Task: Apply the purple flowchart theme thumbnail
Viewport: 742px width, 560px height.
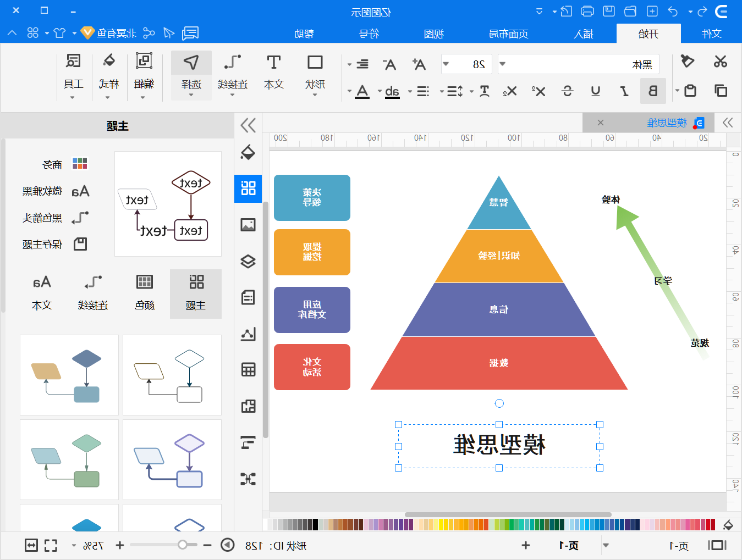Action: coord(172,459)
